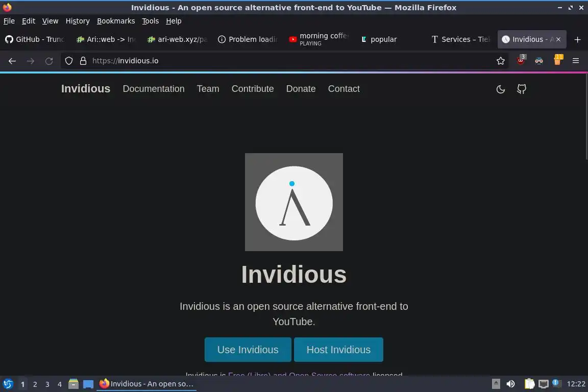Open the View menu

[50, 21]
